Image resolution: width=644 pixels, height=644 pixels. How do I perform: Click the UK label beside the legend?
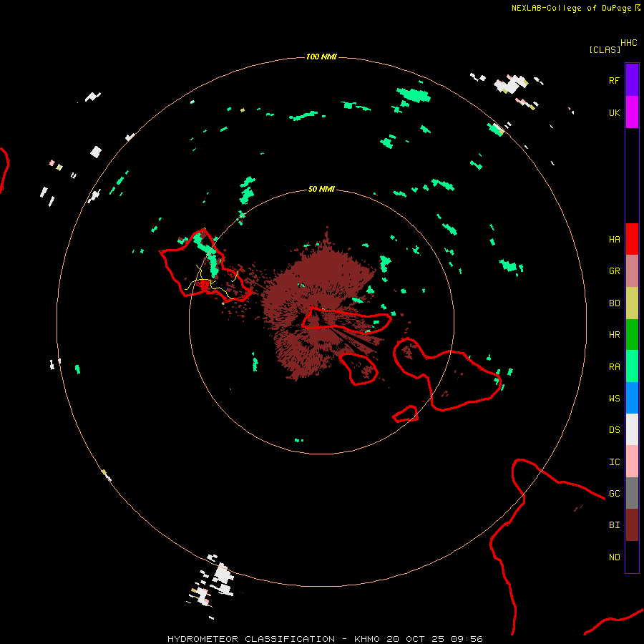pos(614,112)
